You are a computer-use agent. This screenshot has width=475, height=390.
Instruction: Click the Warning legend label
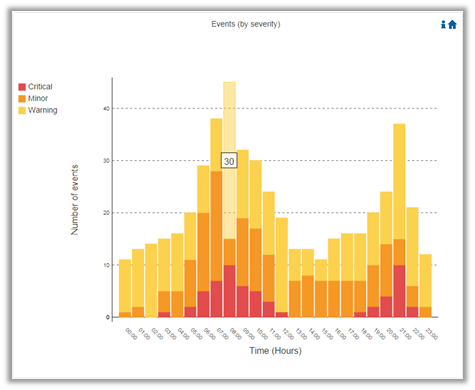coord(43,110)
